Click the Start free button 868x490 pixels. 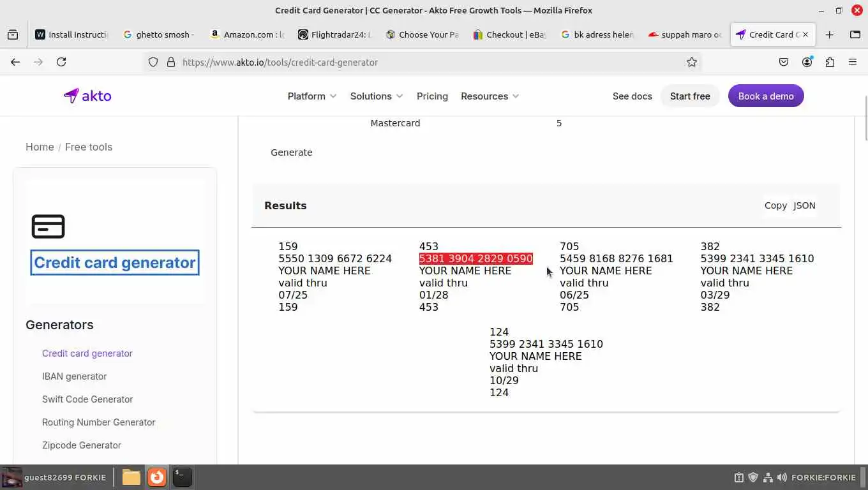click(690, 96)
